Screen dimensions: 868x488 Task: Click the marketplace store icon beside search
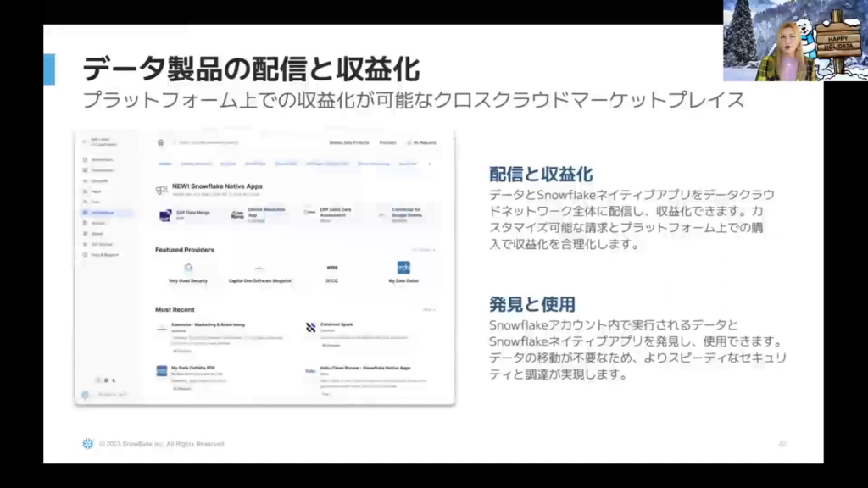pyautogui.click(x=160, y=143)
